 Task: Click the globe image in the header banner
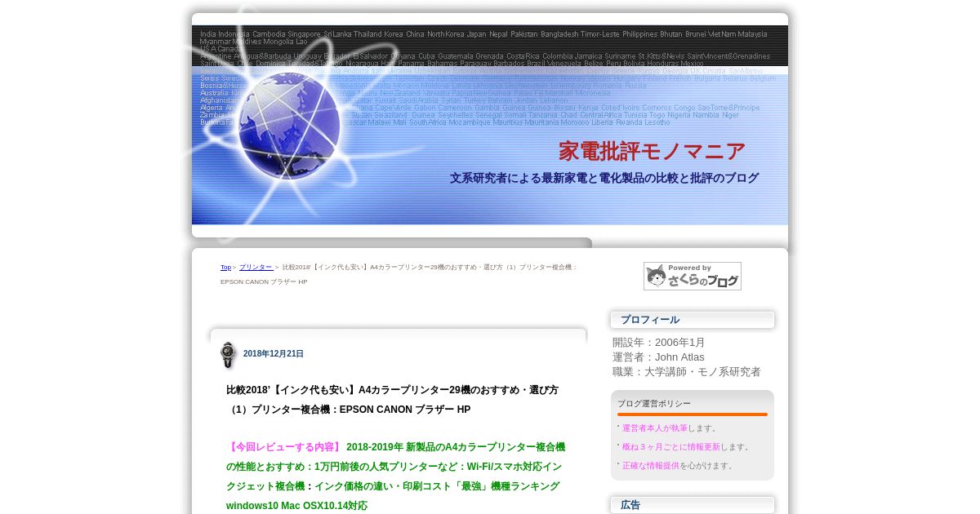pyautogui.click(x=288, y=124)
